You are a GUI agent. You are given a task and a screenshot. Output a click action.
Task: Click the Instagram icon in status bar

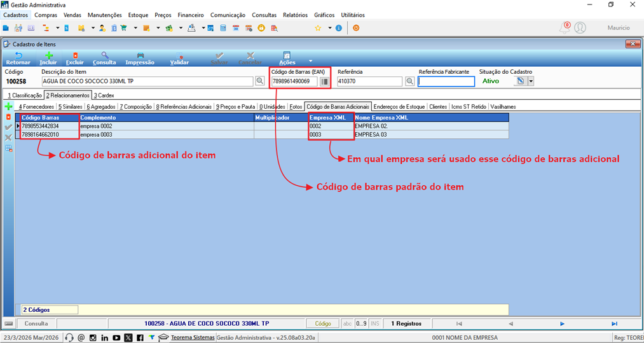[93, 338]
